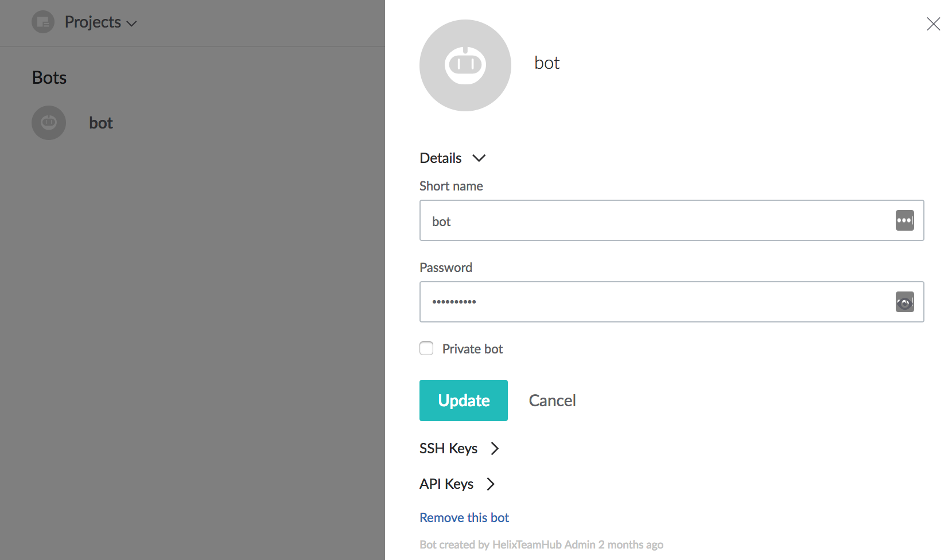
Task: Check Private bot to make the bot private
Action: (x=426, y=348)
